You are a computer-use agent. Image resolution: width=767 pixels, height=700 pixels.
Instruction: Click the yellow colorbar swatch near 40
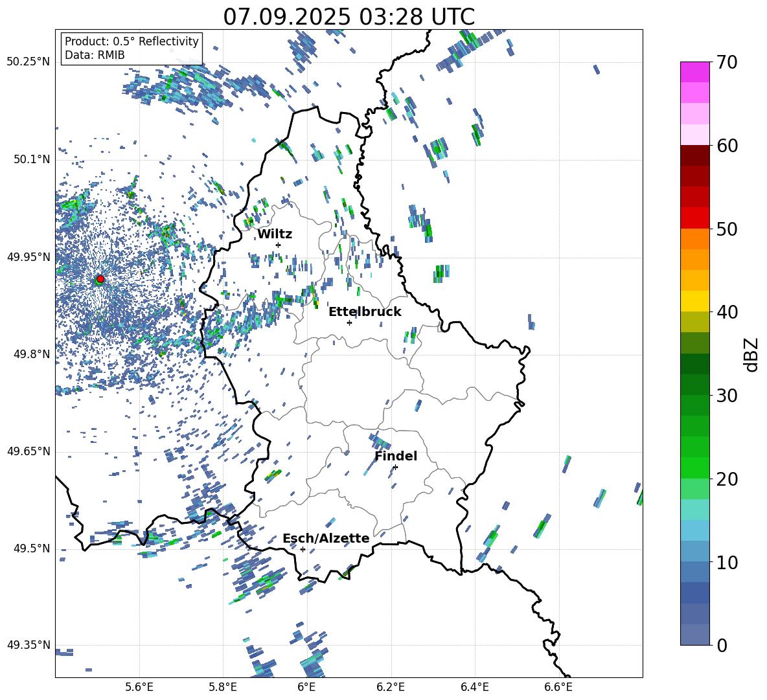(x=694, y=301)
